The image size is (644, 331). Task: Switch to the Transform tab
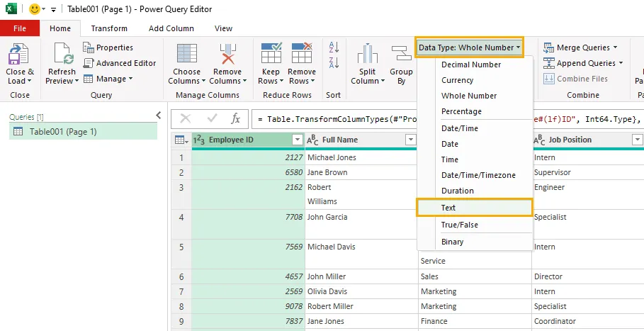[x=109, y=28]
